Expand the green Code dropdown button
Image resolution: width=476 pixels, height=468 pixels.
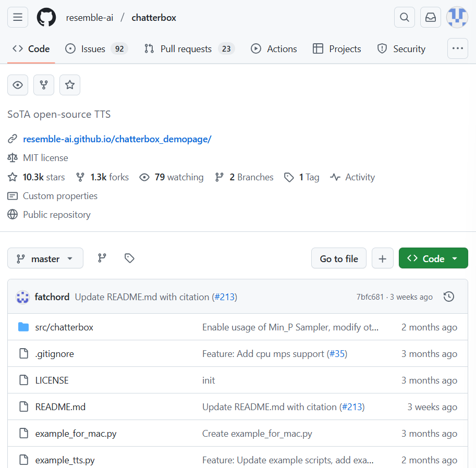click(x=433, y=258)
